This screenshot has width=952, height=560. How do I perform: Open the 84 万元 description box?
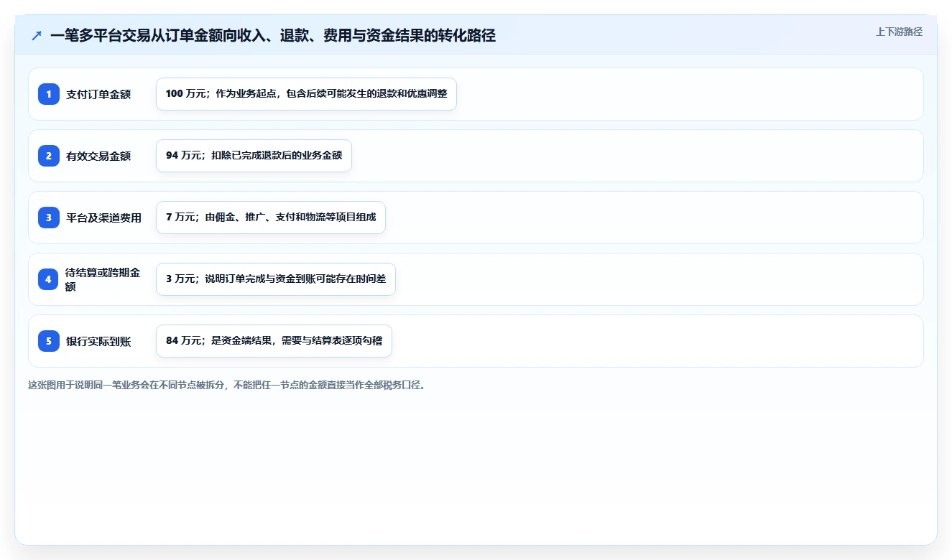click(x=274, y=341)
